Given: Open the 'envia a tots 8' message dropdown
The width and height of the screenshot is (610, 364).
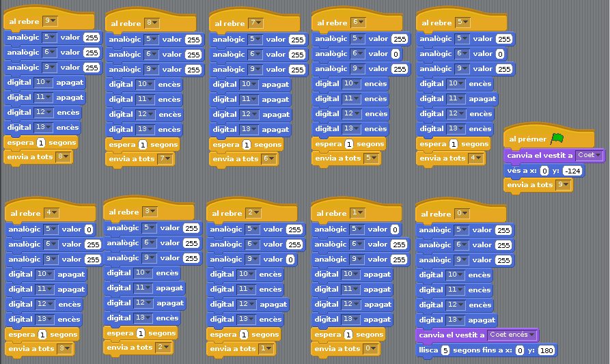Looking at the screenshot, I should [64, 156].
